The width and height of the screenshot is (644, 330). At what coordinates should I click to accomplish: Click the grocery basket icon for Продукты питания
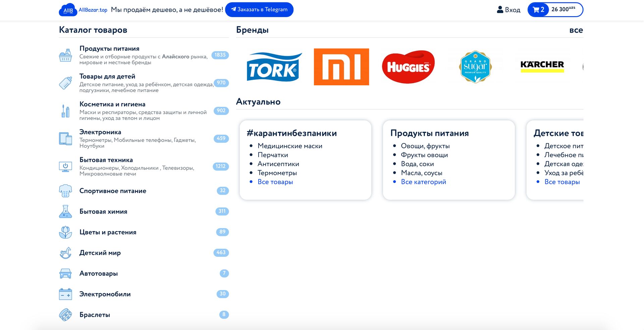tap(65, 55)
